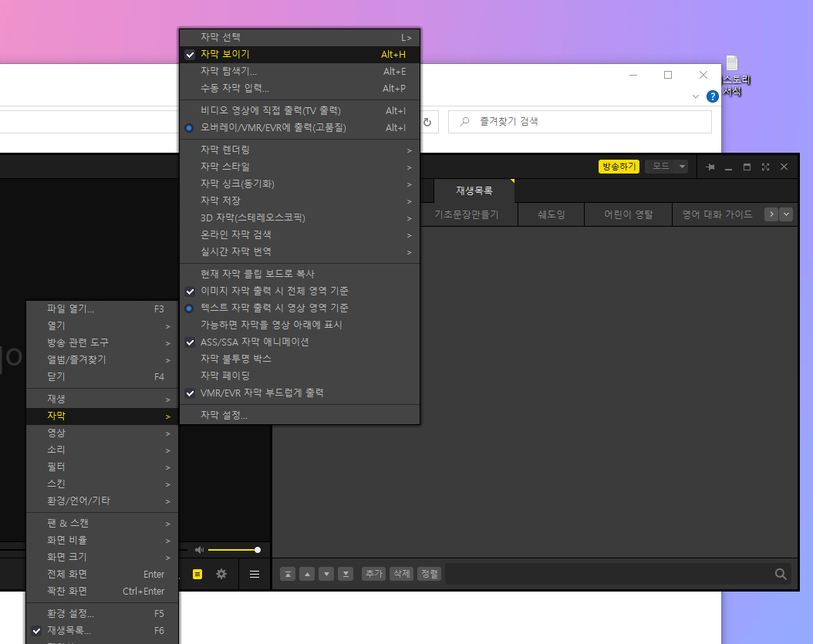Mute audio via the speaker icon
The width and height of the screenshot is (813, 644).
[x=199, y=549]
